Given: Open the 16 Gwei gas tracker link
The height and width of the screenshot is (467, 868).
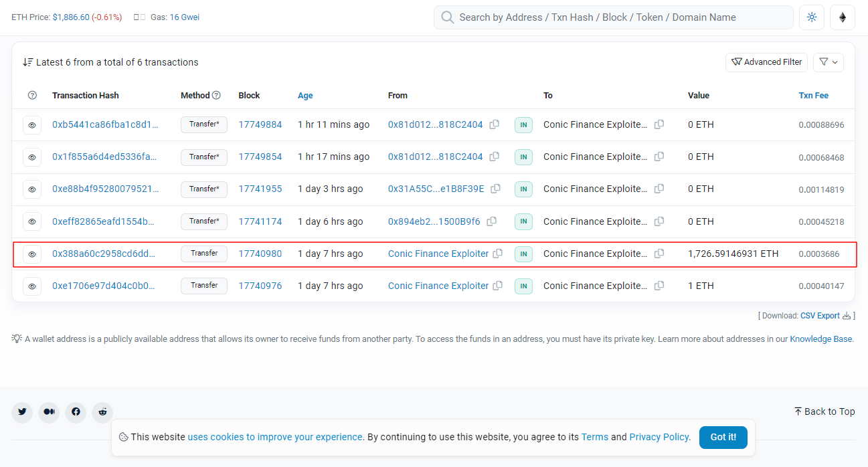Looking at the screenshot, I should [185, 17].
